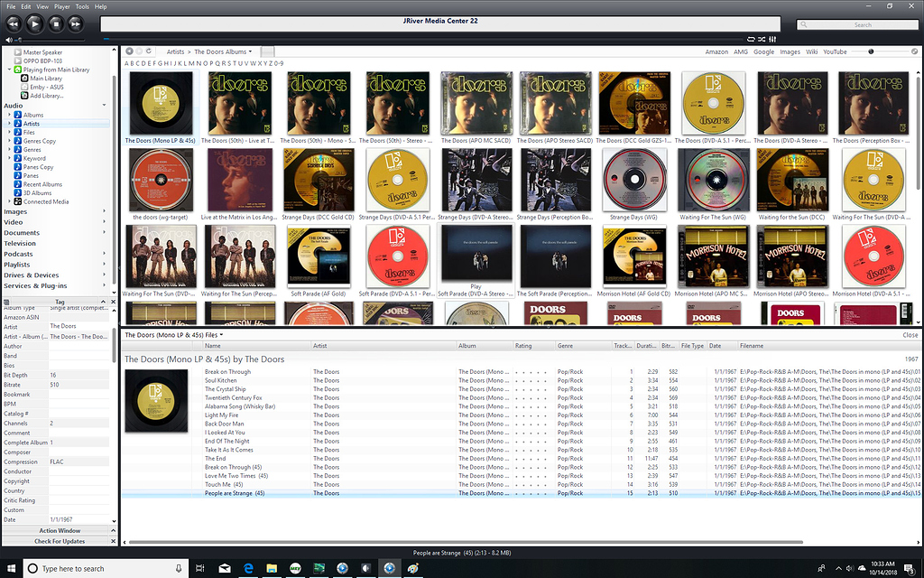The width and height of the screenshot is (924, 578).
Task: Skip to next track with the fast-forward button
Action: [x=75, y=23]
